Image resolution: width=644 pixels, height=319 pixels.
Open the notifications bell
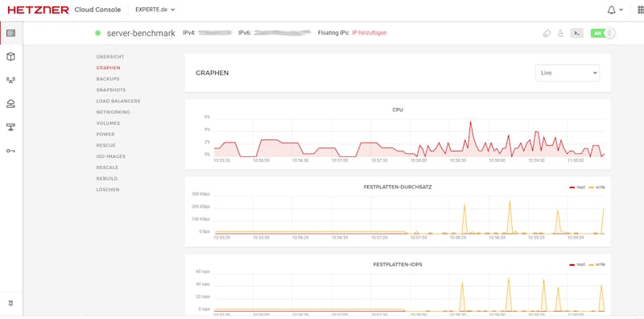[612, 10]
